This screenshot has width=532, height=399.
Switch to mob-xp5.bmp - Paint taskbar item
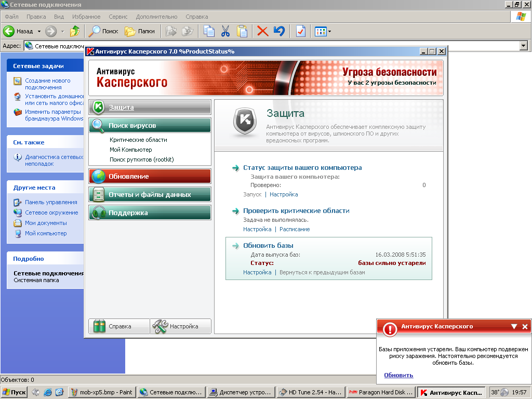[102, 392]
